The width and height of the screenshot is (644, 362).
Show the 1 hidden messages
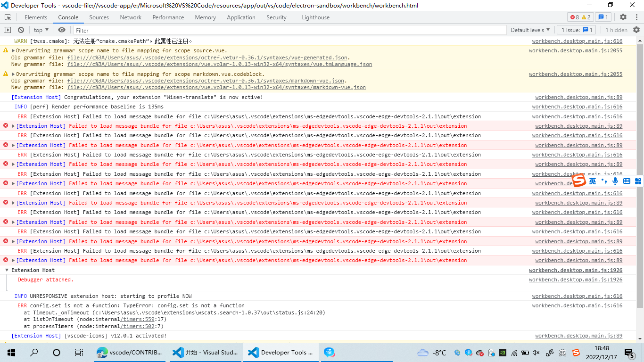[616, 30]
